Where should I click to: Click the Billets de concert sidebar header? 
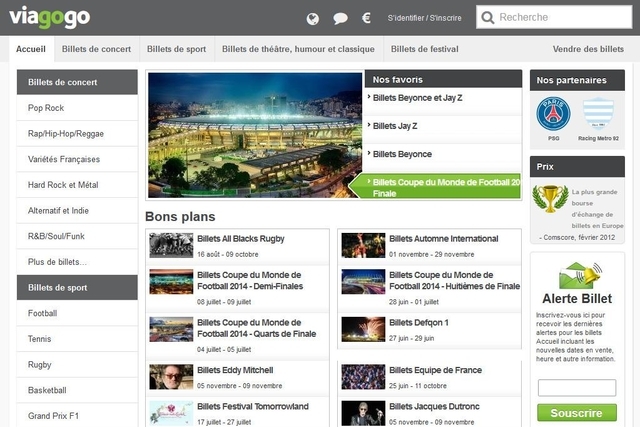pyautogui.click(x=77, y=82)
